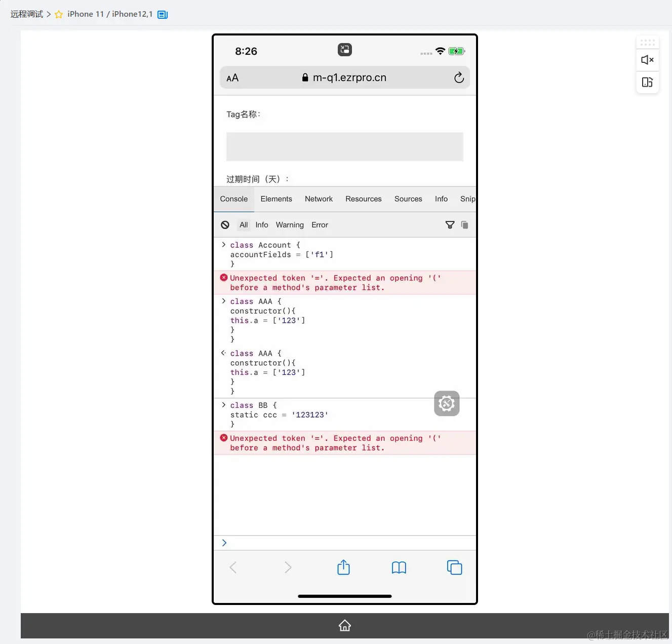Image resolution: width=672 pixels, height=644 pixels.
Task: Click the error icon under class BB
Action: 224,438
